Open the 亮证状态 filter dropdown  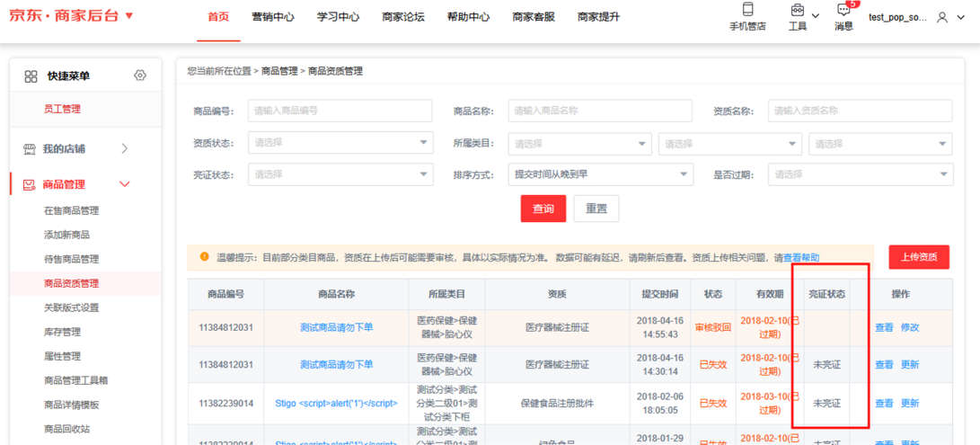[340, 174]
